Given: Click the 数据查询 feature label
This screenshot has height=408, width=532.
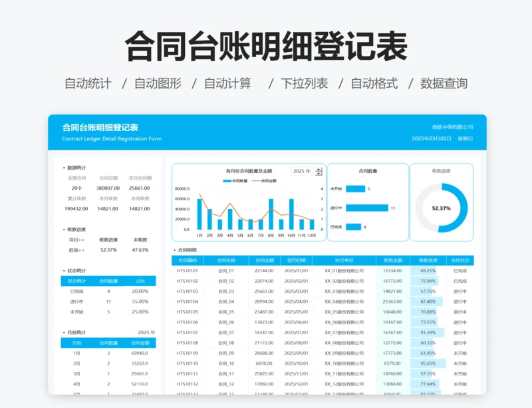Looking at the screenshot, I should pyautogui.click(x=444, y=83).
